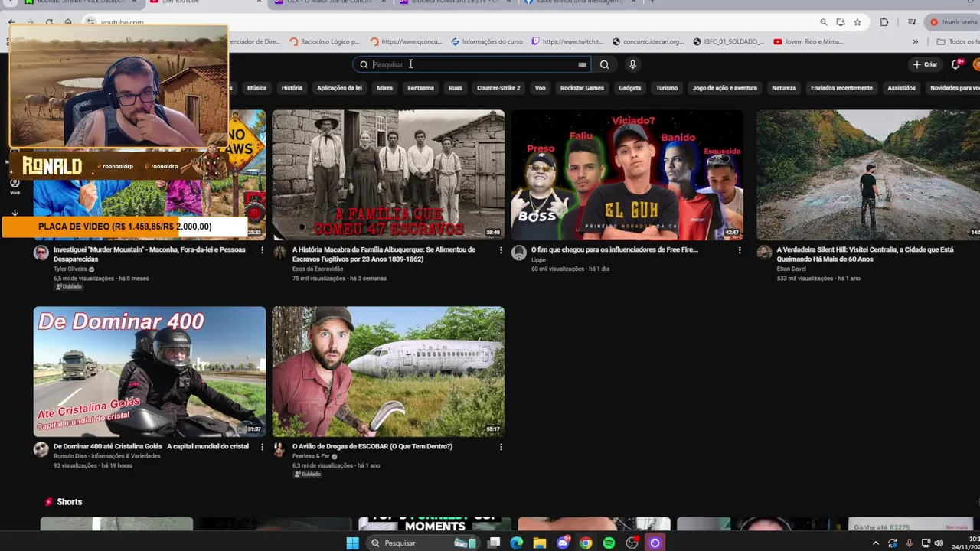Screen dimensions: 980x551
Task: Click Tyler Oliveira channel avatar
Action: coord(41,253)
